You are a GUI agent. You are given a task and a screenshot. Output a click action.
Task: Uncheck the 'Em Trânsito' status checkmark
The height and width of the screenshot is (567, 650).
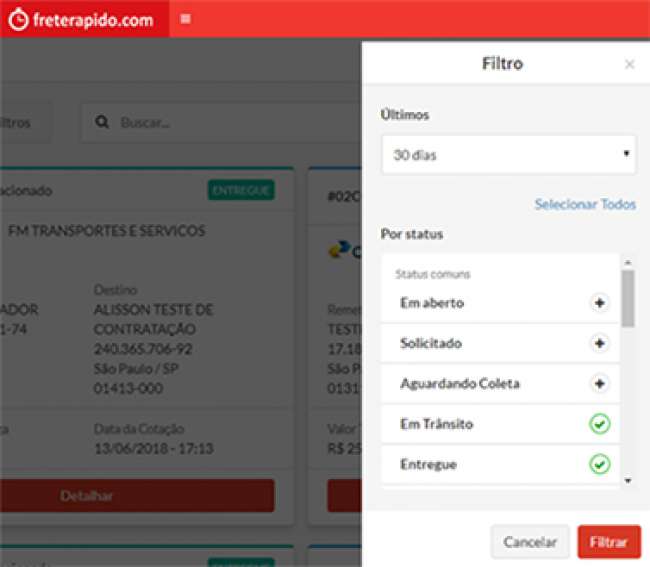click(599, 424)
